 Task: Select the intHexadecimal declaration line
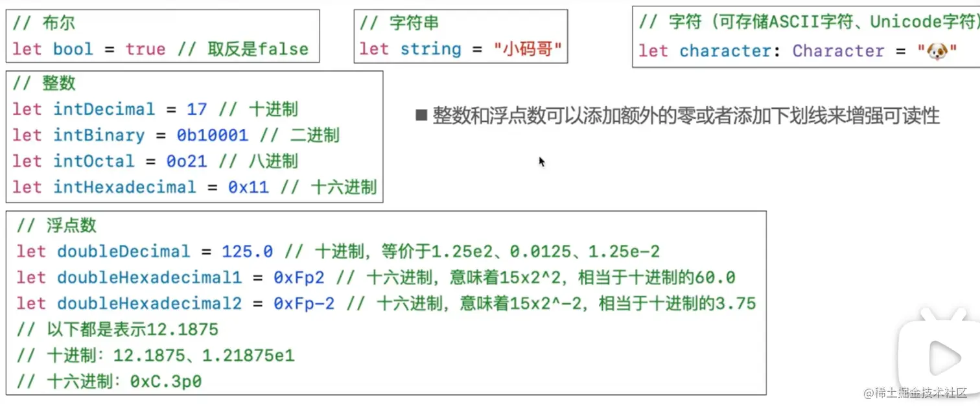[194, 187]
